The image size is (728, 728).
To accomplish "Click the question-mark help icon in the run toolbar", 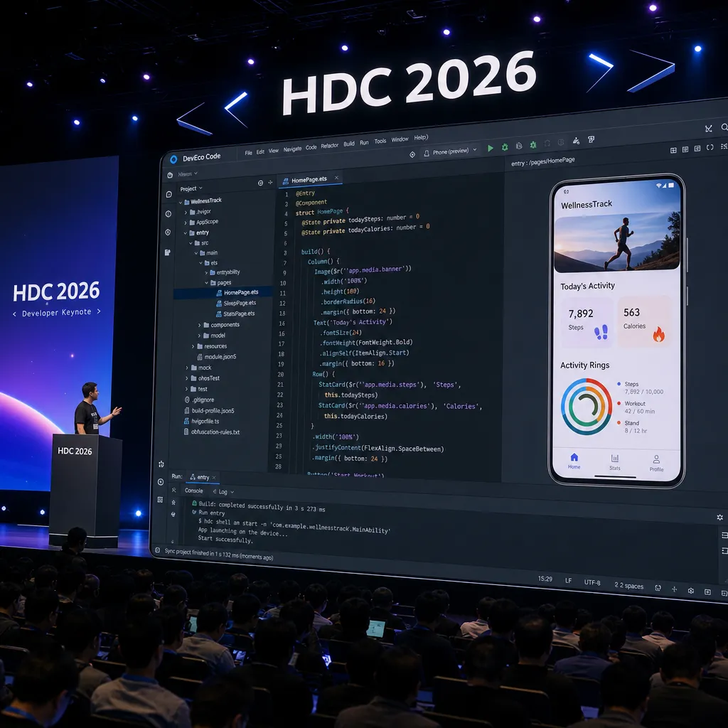I will (591, 139).
